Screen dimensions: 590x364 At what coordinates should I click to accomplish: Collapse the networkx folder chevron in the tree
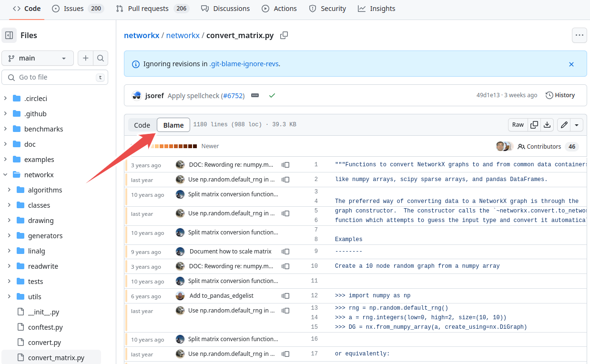[x=5, y=175]
